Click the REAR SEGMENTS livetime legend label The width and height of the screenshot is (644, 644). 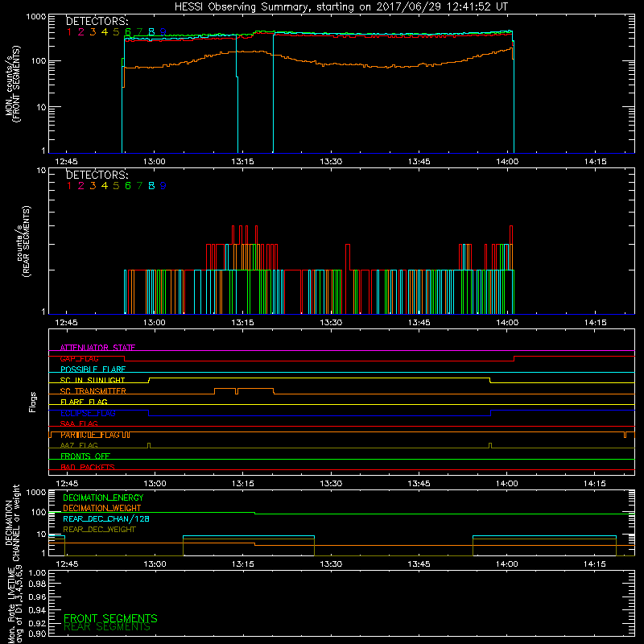click(107, 627)
